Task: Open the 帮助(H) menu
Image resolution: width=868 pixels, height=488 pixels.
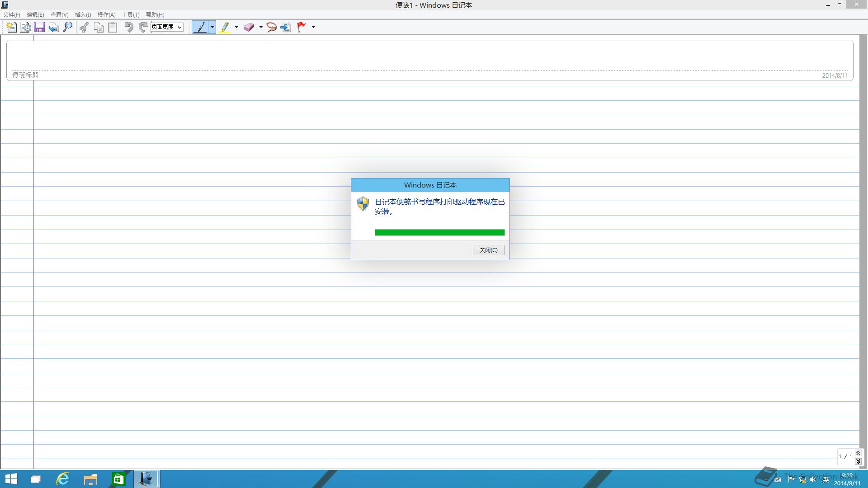Action: [x=155, y=15]
